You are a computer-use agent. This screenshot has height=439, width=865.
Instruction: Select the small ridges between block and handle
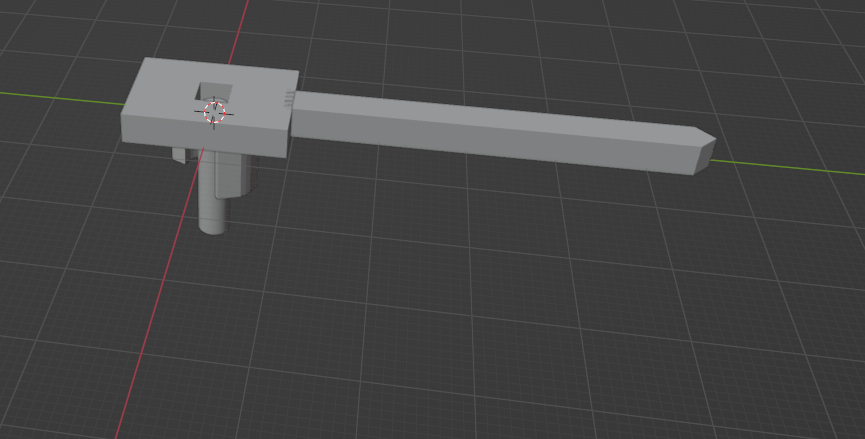click(290, 98)
